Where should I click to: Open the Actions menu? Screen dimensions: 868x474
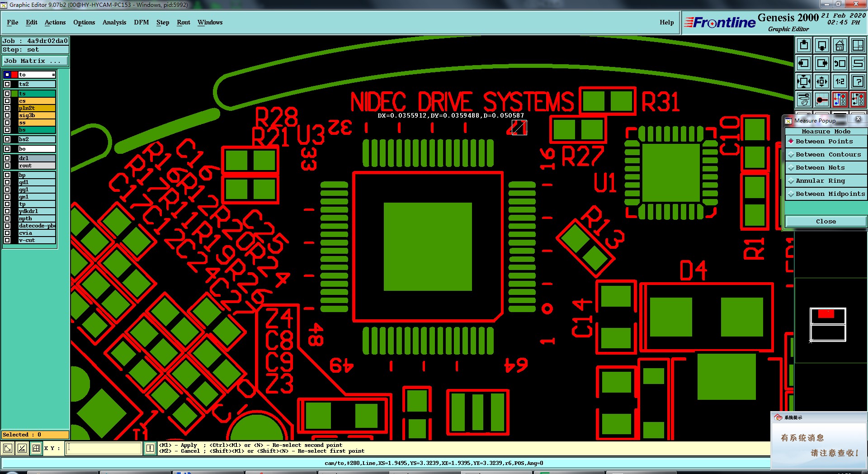point(55,22)
